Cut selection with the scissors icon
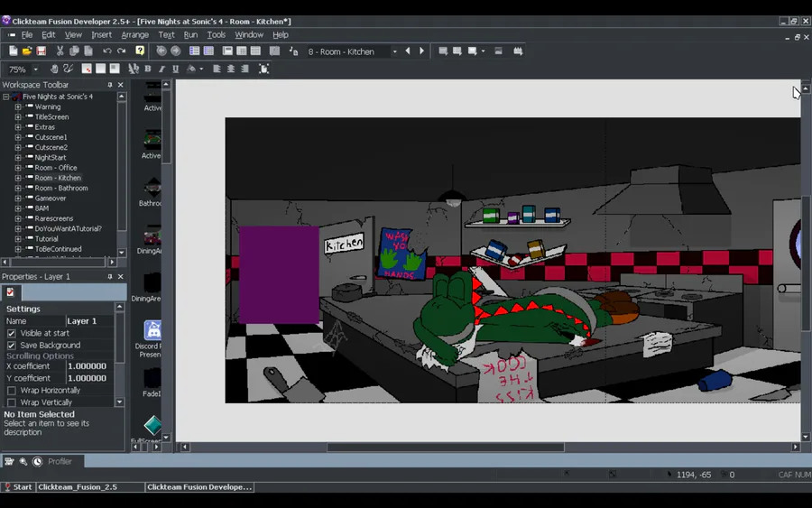812x508 pixels. pos(60,51)
